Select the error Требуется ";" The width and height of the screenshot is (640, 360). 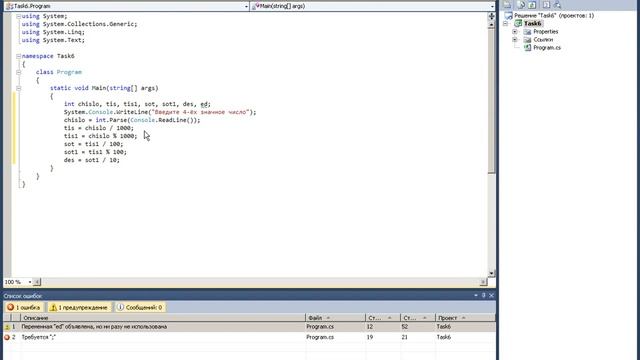point(38,337)
